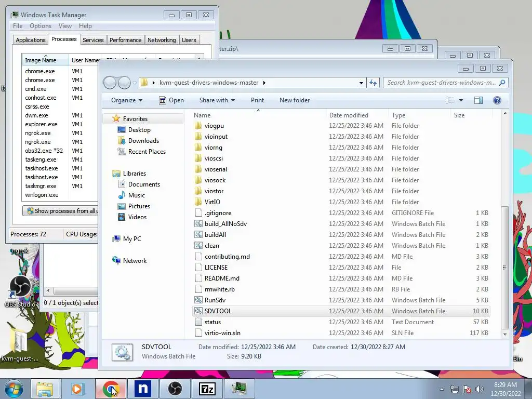Switch to the Performance tab in Task Manager
This screenshot has height=399, width=532.
[x=126, y=40]
